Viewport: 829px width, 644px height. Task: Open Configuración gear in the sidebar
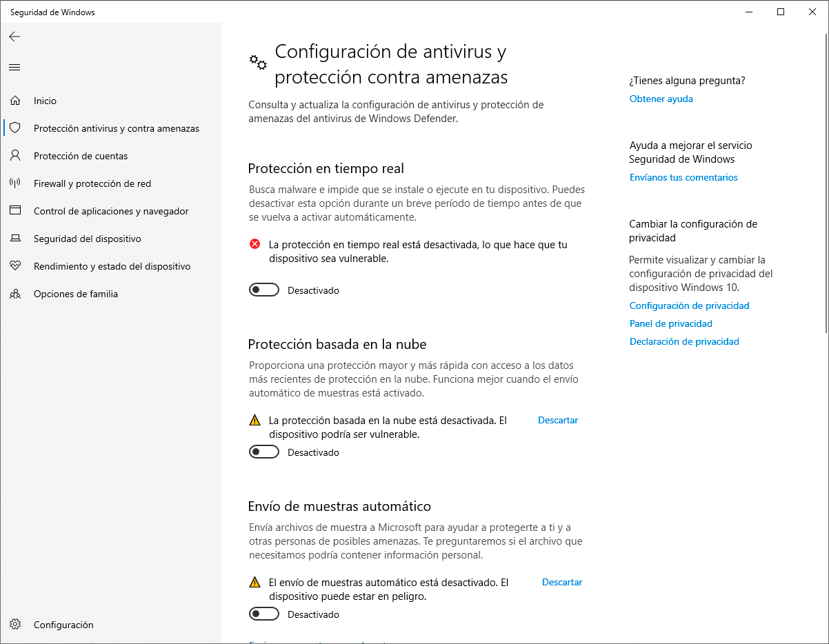[x=15, y=625]
